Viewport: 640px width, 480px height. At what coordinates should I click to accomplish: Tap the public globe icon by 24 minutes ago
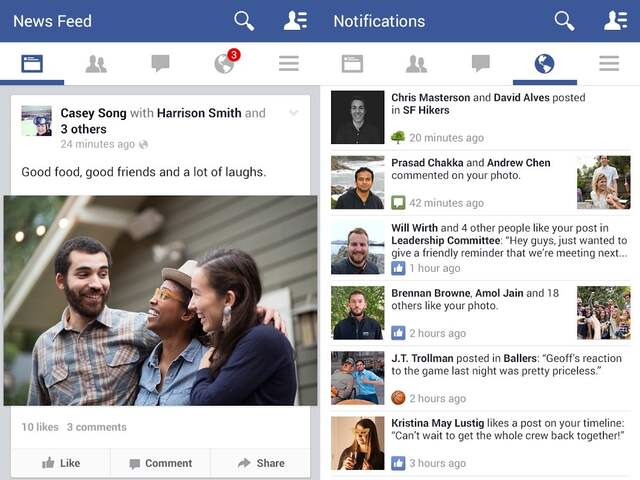point(143,144)
